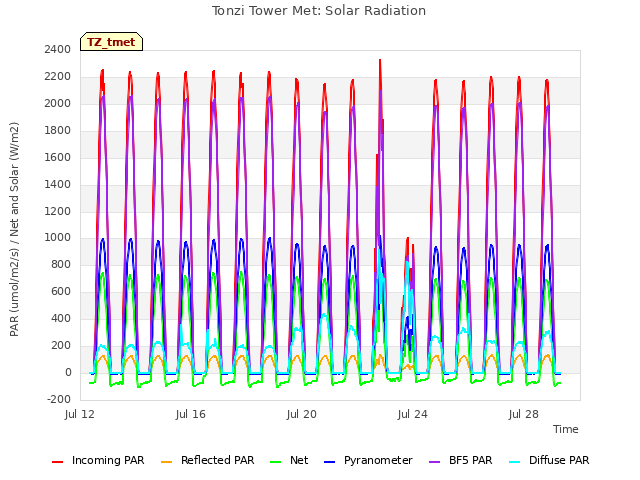Screen dimensions: 640x480
Task: Click the TZ_tmet label box
Action: 111,42
